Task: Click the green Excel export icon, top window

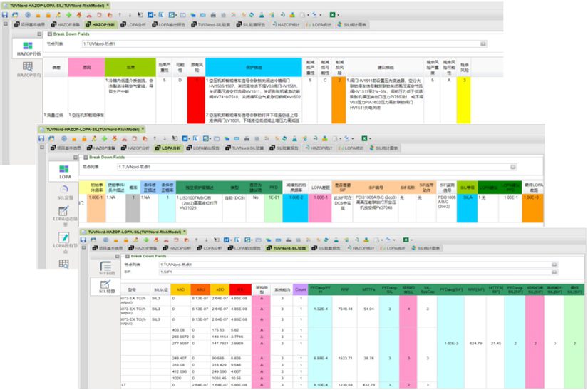Action: (332, 14)
